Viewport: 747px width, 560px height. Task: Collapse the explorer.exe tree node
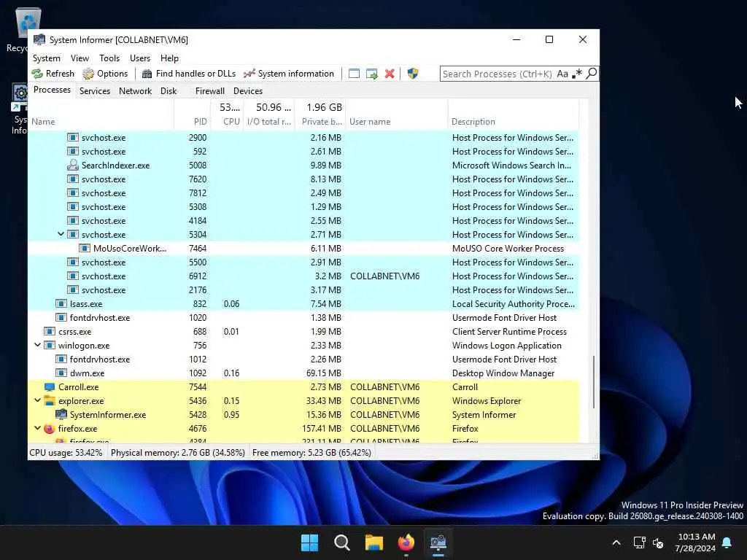tap(37, 400)
